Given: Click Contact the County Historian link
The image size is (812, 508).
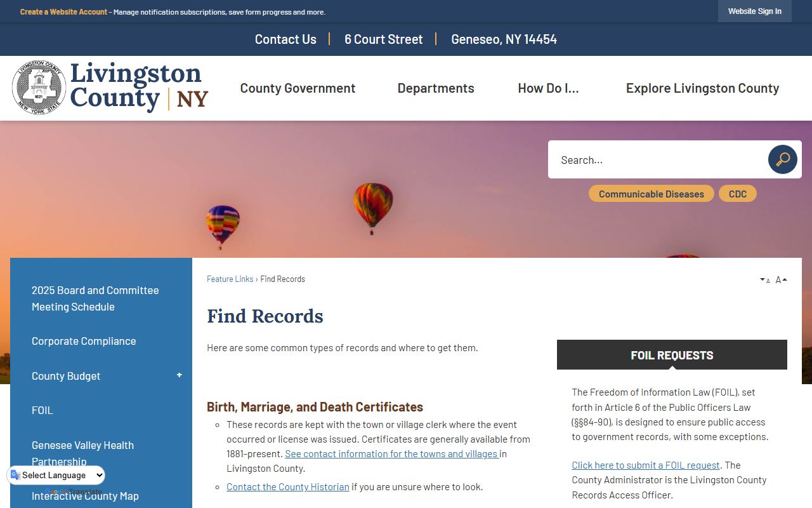Looking at the screenshot, I should point(288,486).
